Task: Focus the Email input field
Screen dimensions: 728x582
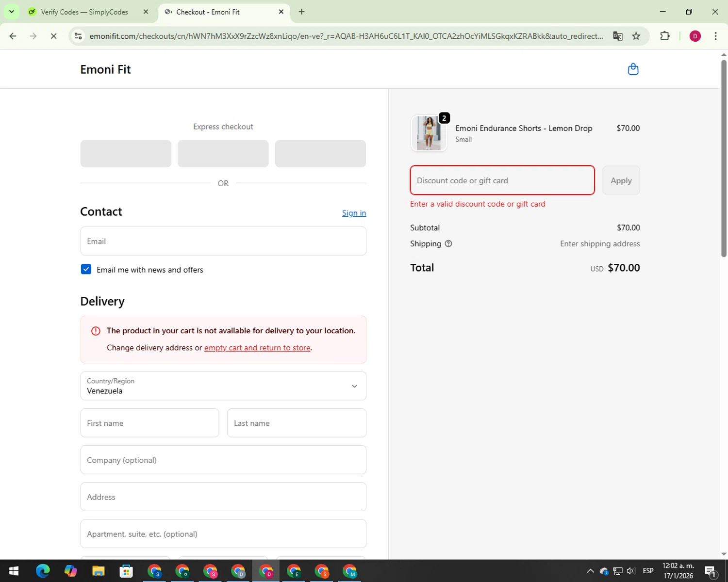Action: tap(223, 241)
